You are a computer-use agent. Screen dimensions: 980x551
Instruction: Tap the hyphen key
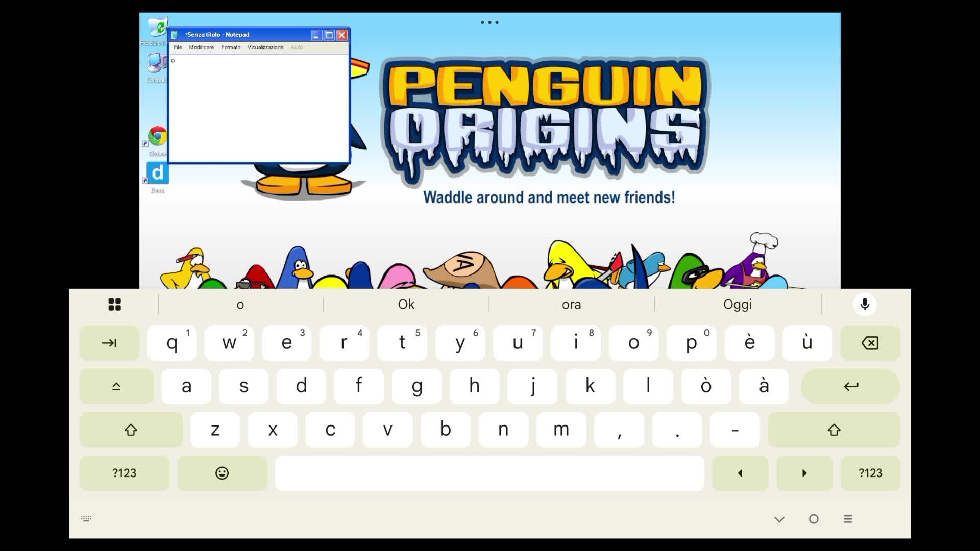tap(735, 430)
